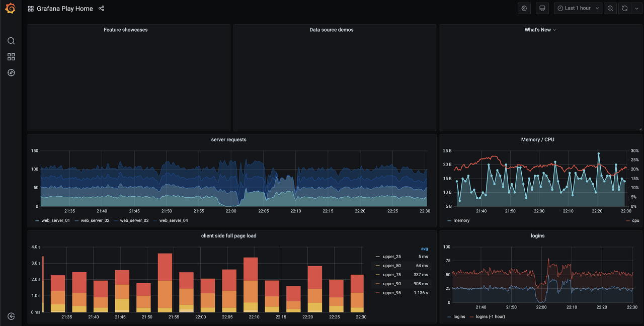Open client side full page load title menu

[229, 235]
